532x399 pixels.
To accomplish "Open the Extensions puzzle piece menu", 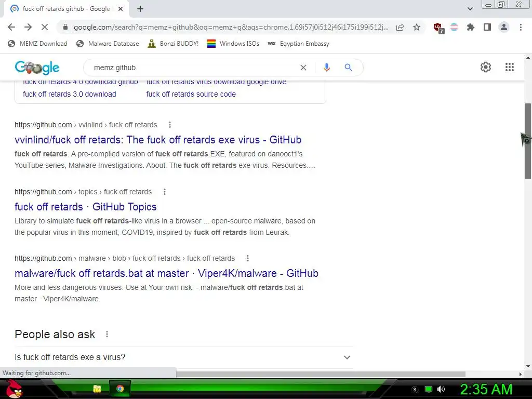I will 471,27.
